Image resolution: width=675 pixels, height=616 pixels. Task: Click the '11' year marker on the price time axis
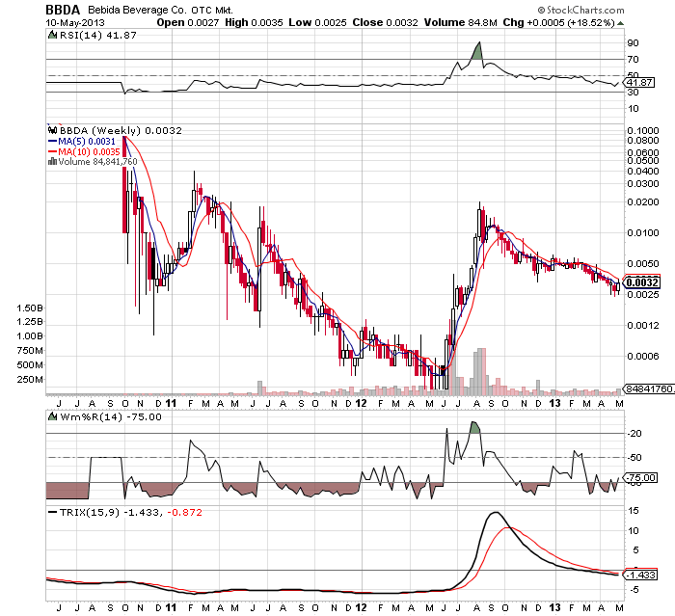tap(171, 403)
